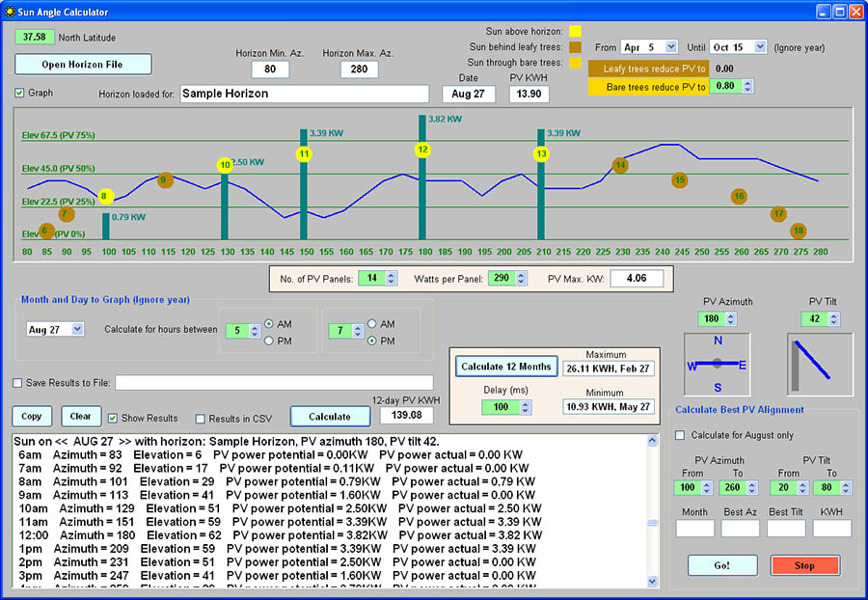Click the Maximum field showing 26.11 KWH, Feb 27
The image size is (868, 600).
coord(608,368)
